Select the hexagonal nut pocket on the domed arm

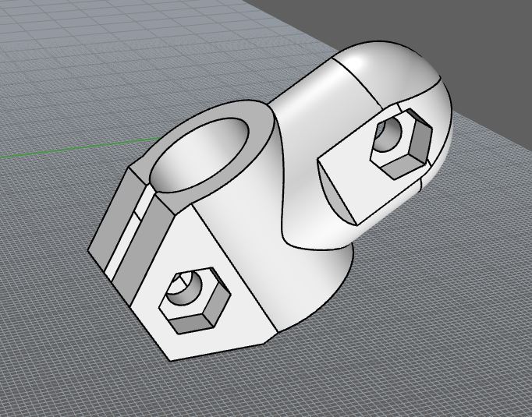click(402, 143)
